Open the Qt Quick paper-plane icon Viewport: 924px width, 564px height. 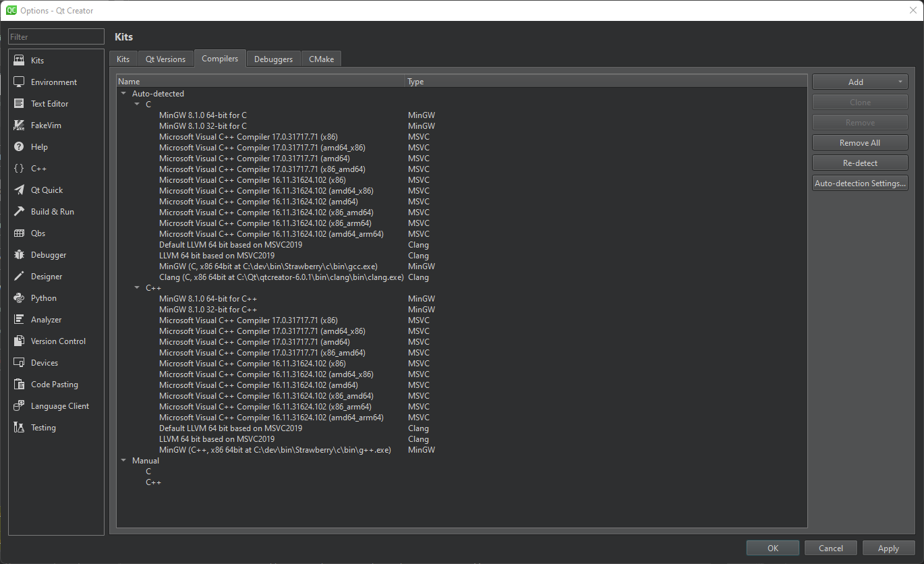click(19, 190)
